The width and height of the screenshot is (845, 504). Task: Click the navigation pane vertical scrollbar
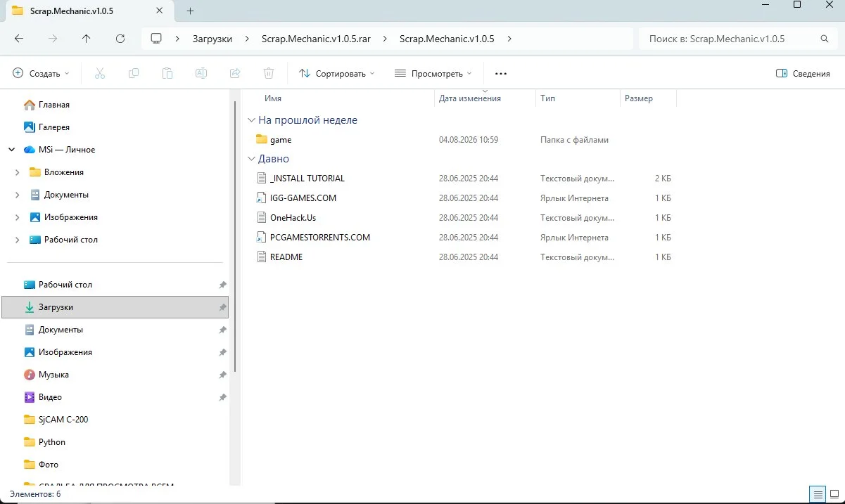235,235
